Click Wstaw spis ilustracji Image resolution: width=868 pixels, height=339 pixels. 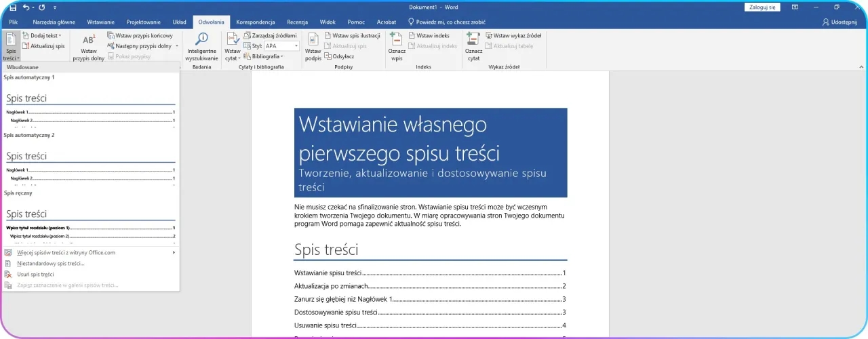tap(351, 35)
